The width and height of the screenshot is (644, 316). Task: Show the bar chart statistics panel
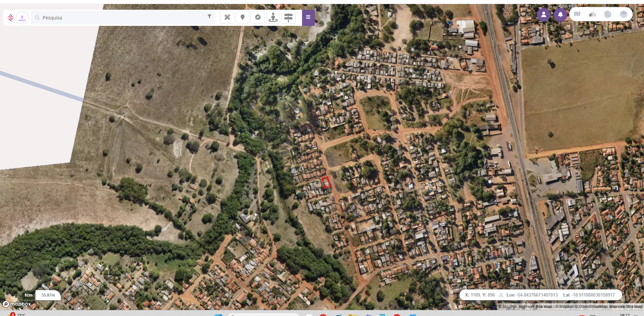(593, 14)
